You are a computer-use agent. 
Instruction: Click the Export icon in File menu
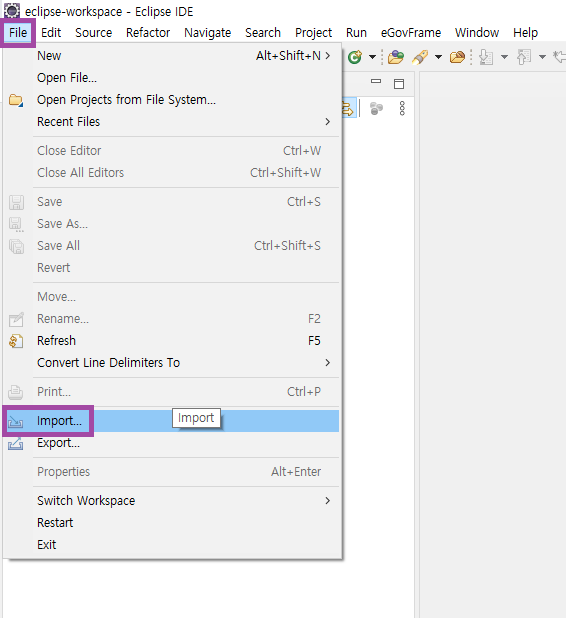(x=16, y=443)
